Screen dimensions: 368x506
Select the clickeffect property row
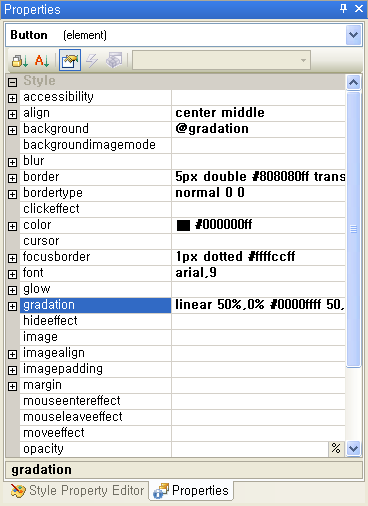tap(183, 209)
